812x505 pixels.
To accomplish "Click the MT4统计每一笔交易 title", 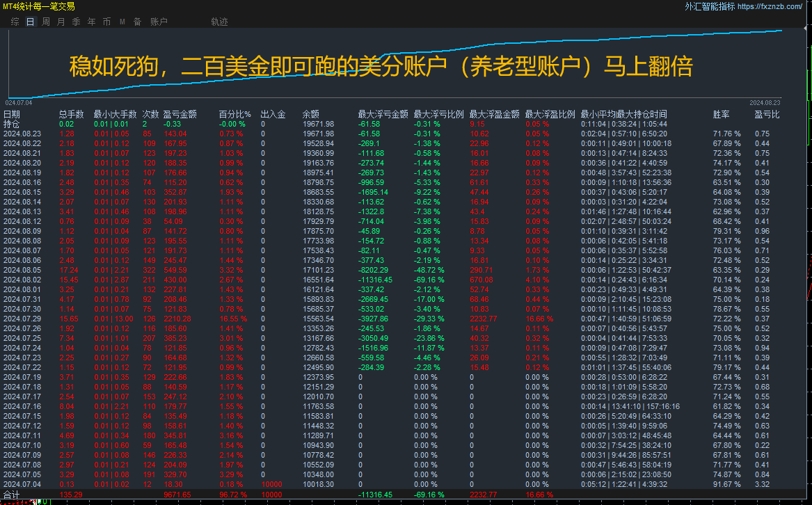I will point(39,6).
